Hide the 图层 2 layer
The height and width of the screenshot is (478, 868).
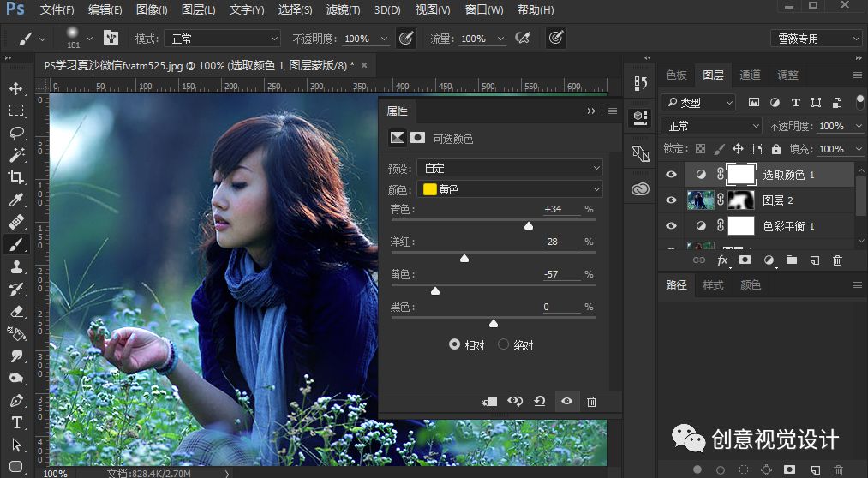tap(671, 200)
